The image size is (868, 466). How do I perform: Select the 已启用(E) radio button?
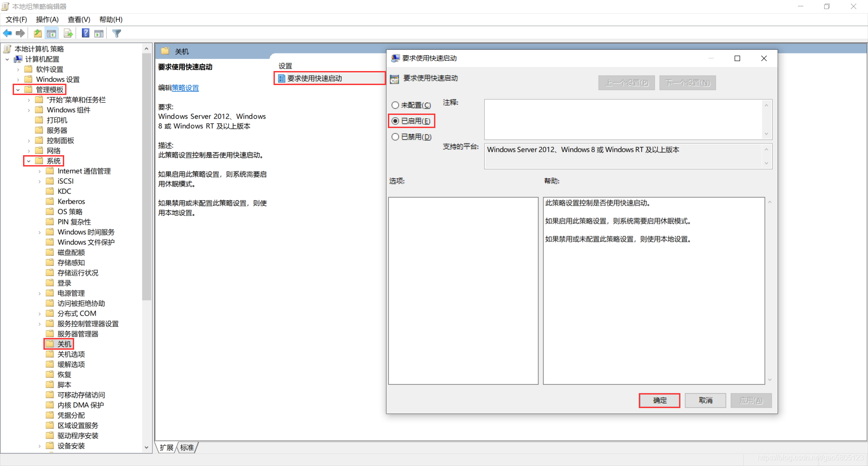pyautogui.click(x=395, y=121)
